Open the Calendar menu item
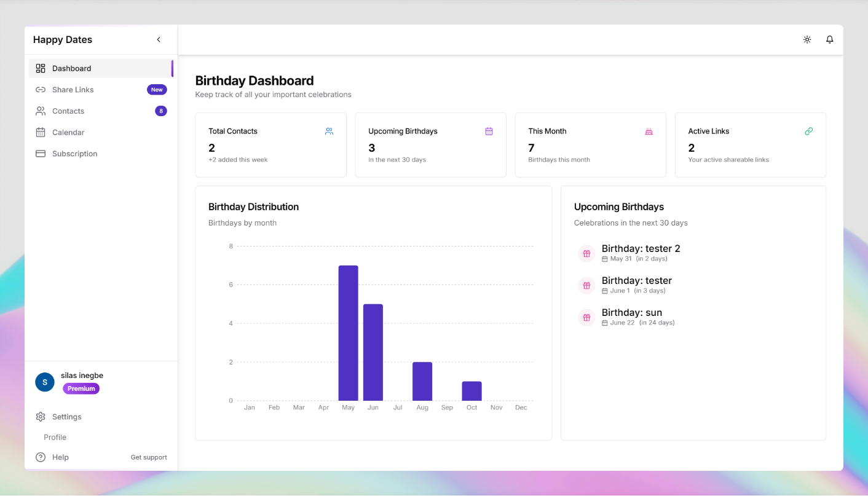This screenshot has width=868, height=496. (101, 132)
